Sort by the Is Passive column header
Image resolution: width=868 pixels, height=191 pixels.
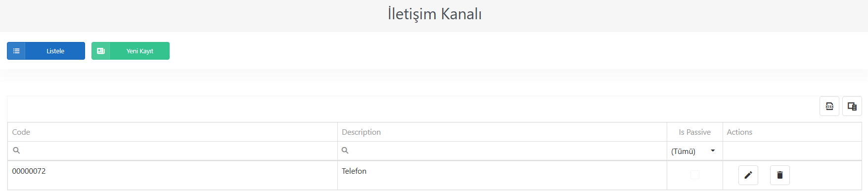point(695,132)
